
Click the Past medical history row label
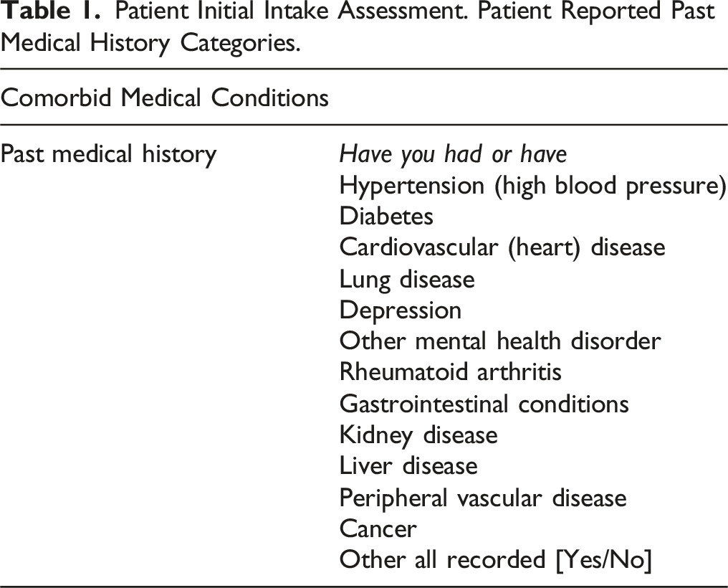pyautogui.click(x=109, y=155)
